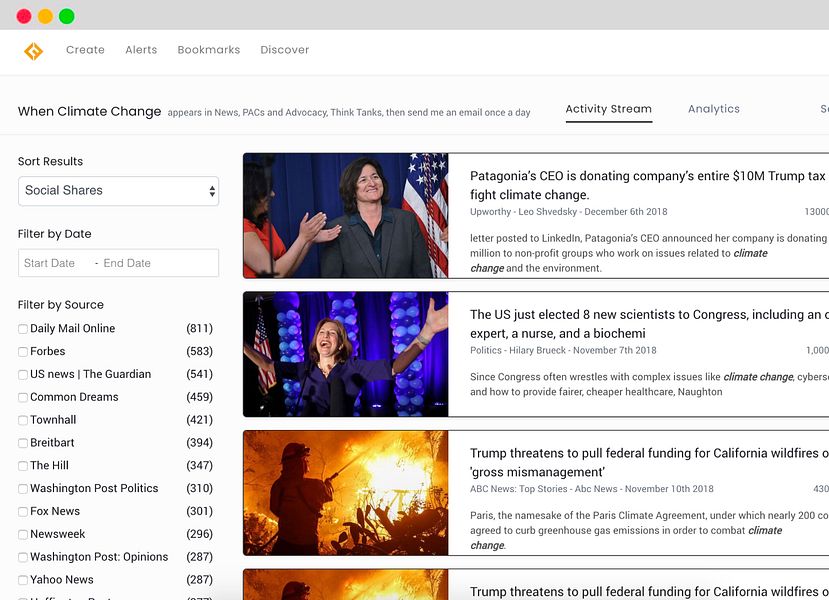Click the Sort Results heading

click(50, 161)
